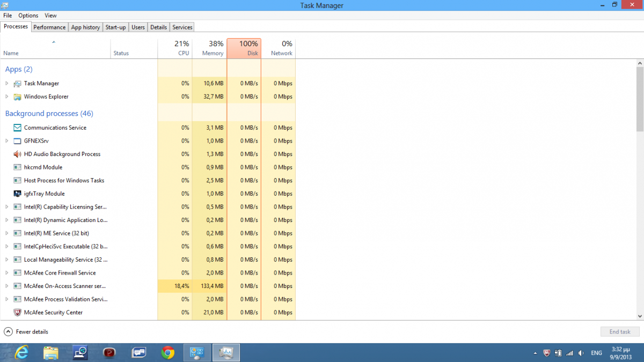Sort by the CPU column header
644x362 pixels.
[x=175, y=48]
